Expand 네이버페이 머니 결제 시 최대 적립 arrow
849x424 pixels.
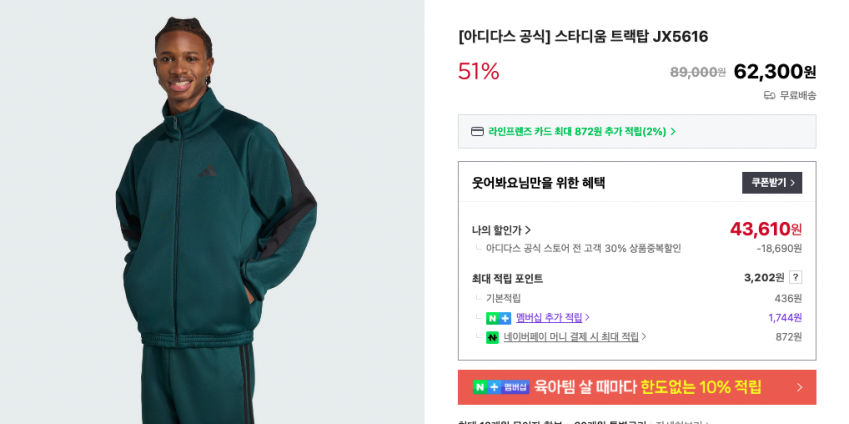click(644, 337)
